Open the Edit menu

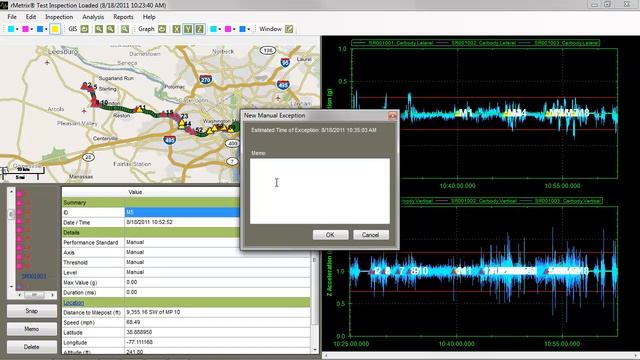31,17
